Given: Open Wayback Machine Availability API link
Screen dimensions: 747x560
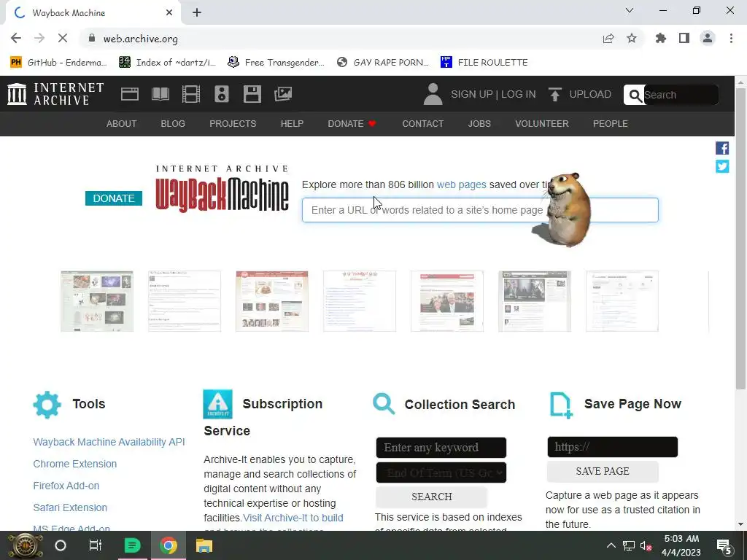Looking at the screenshot, I should click(x=109, y=442).
